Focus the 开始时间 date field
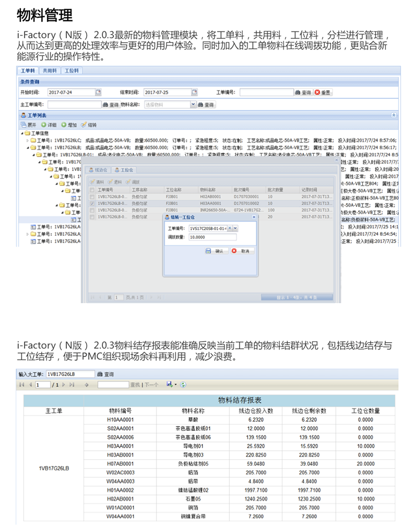414x532 pixels. tap(71, 92)
